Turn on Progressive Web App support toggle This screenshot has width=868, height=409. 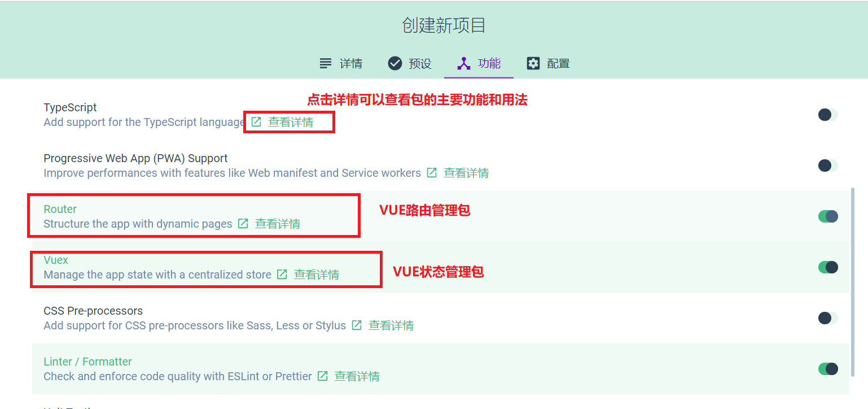[x=828, y=166]
